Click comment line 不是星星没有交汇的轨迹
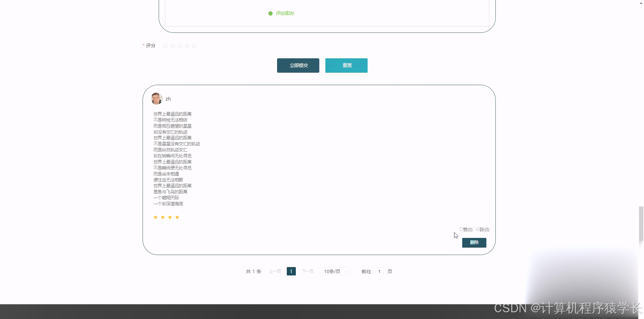The width and height of the screenshot is (644, 319). [177, 144]
